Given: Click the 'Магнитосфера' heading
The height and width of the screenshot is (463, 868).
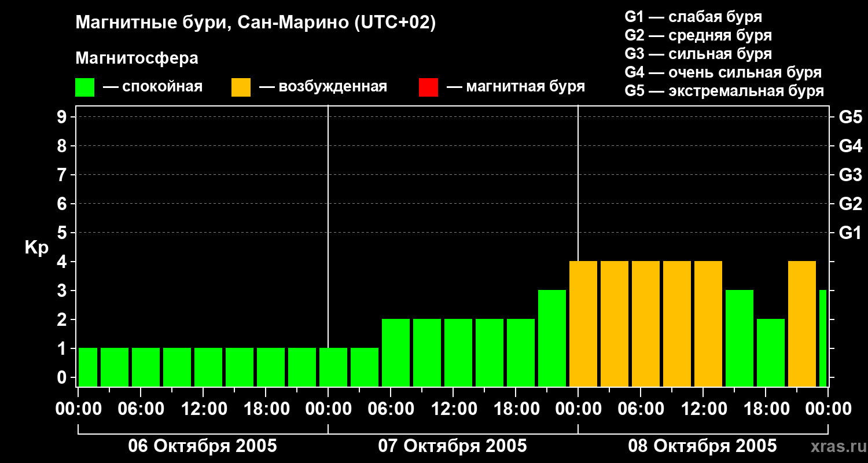Looking at the screenshot, I should [137, 58].
